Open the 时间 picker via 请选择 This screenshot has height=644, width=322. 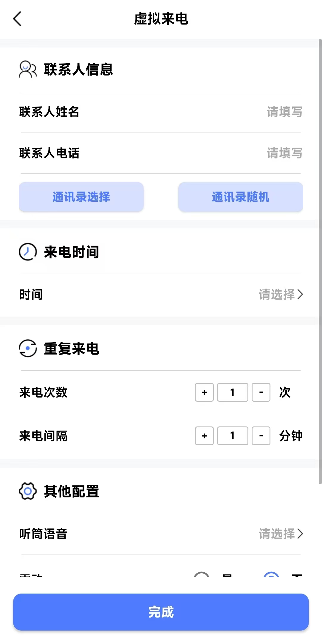coord(281,295)
